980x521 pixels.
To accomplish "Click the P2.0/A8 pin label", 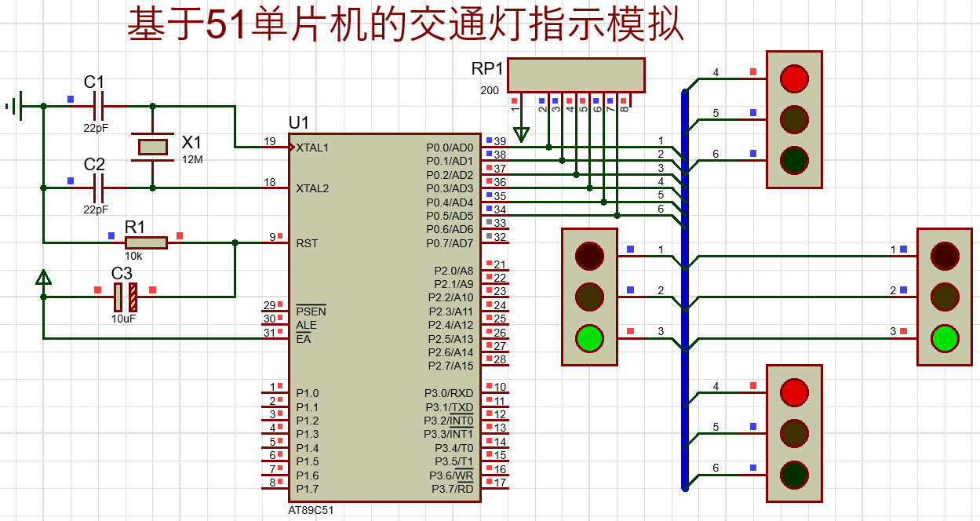I will (x=453, y=271).
